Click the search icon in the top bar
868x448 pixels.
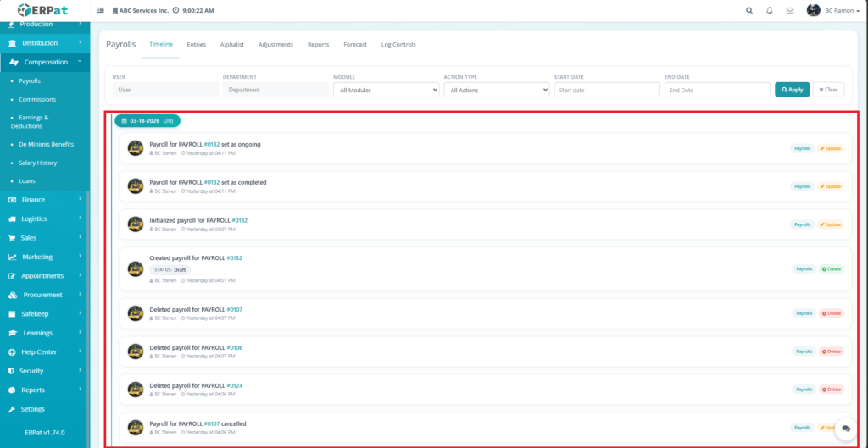[x=748, y=11]
